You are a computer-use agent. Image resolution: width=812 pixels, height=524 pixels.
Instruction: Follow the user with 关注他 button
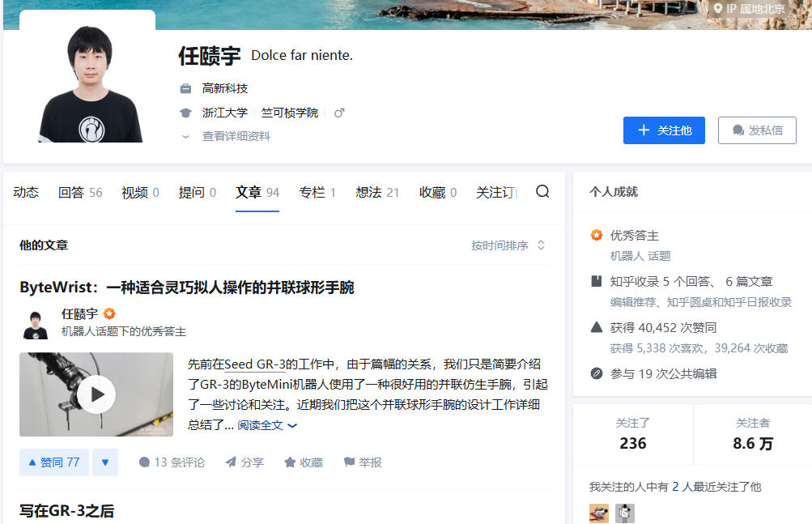(664, 130)
